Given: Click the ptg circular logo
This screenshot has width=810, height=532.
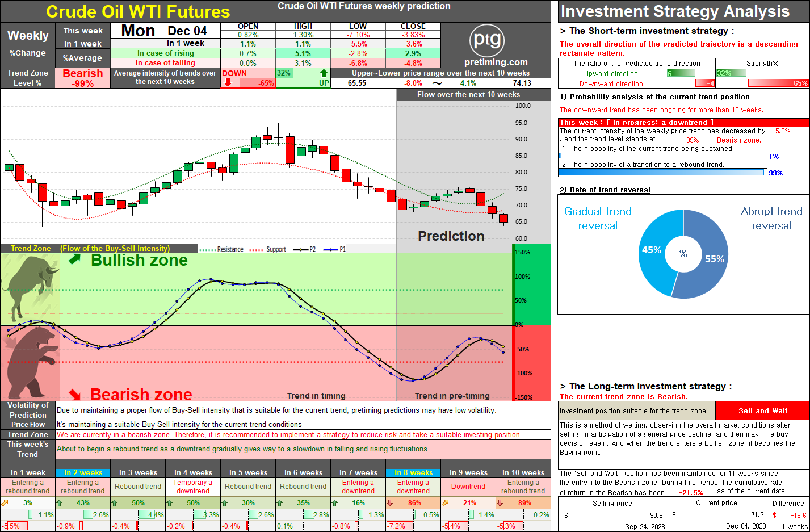Looking at the screenshot, I should click(487, 40).
